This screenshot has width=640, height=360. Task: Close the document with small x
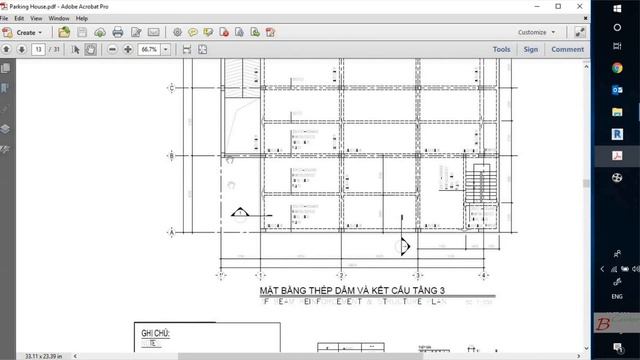[x=586, y=18]
